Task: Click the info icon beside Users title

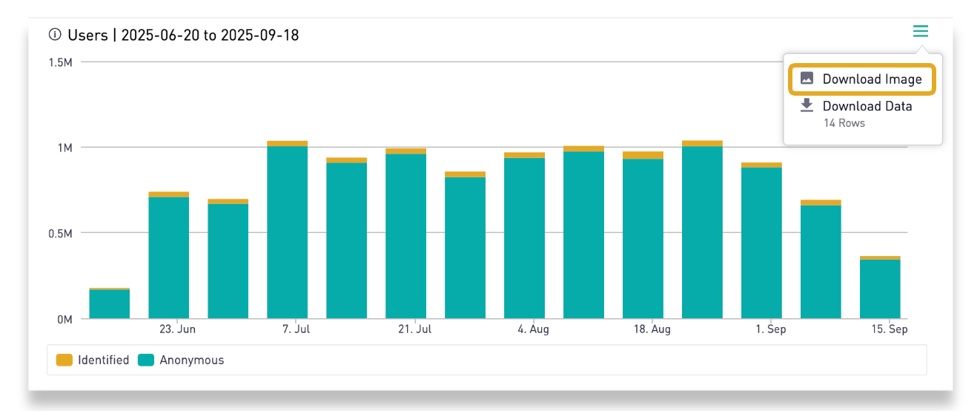Action: (54, 35)
